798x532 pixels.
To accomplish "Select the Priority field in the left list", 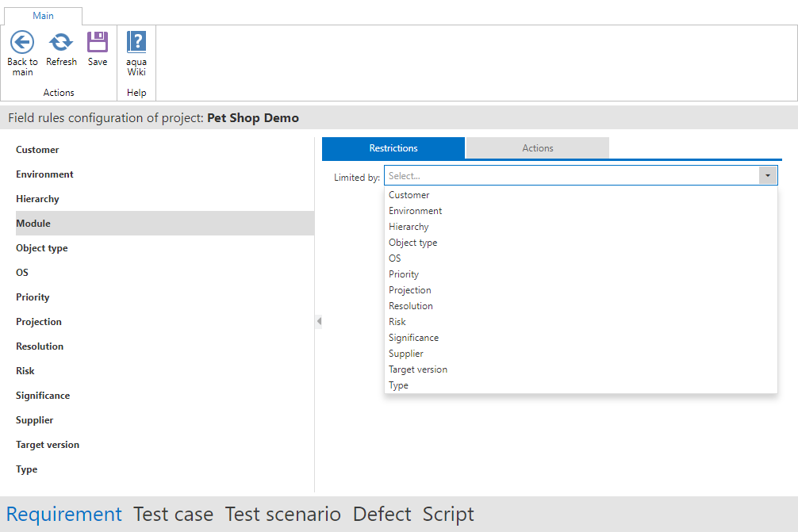I will coord(33,297).
